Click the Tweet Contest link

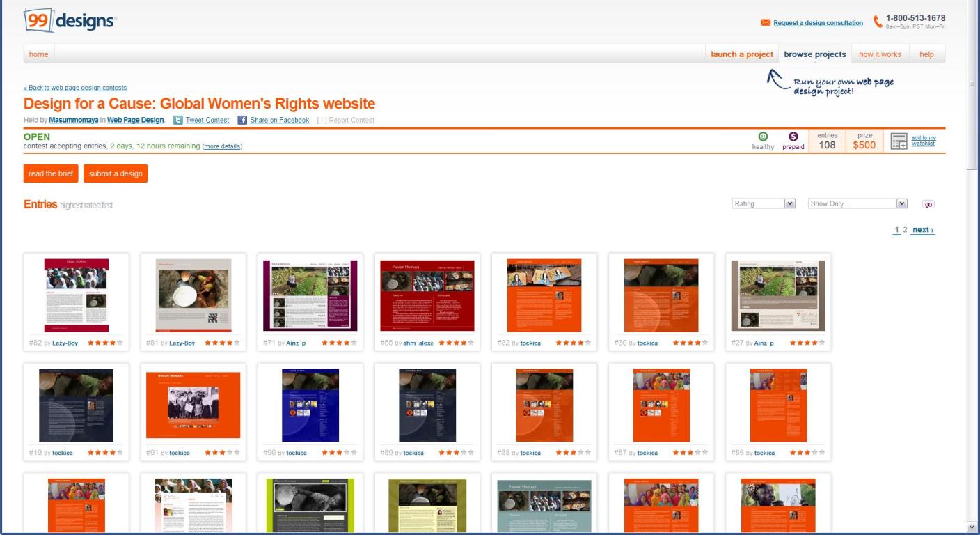[x=207, y=120]
